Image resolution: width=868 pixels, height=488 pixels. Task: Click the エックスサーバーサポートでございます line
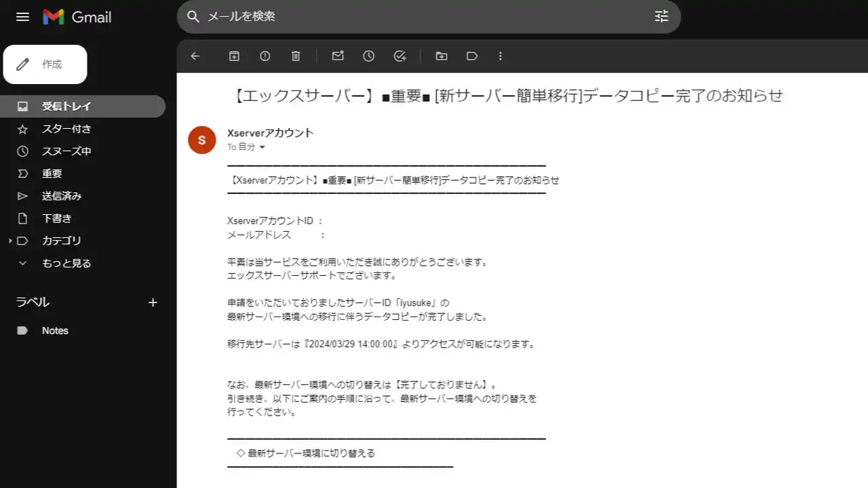[311, 275]
